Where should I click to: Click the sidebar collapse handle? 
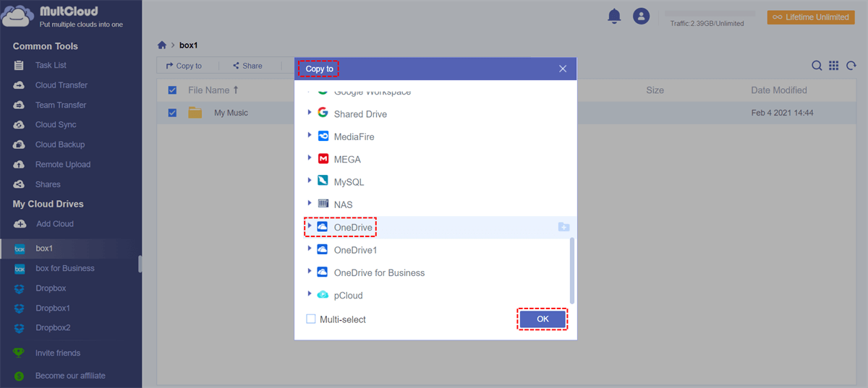tap(140, 264)
